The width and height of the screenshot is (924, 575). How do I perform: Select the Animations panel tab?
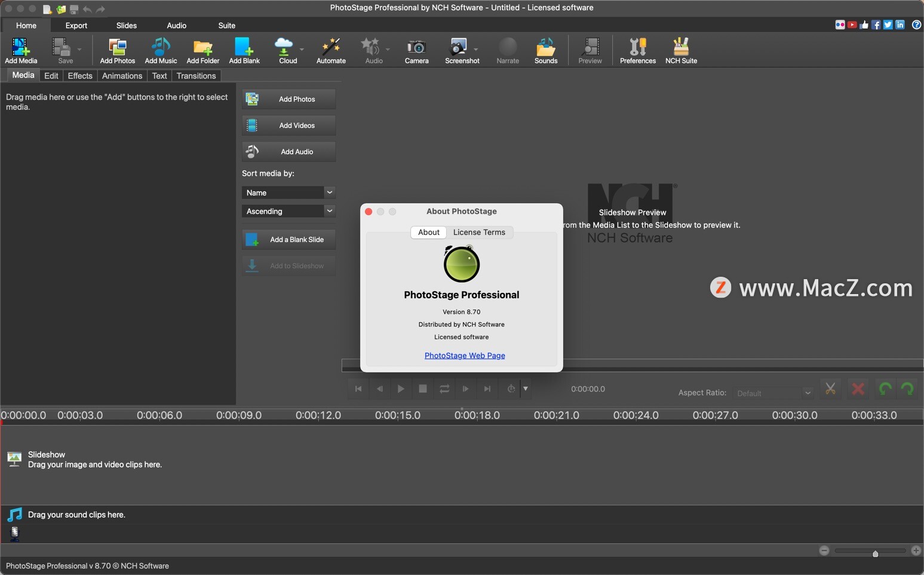tap(122, 76)
